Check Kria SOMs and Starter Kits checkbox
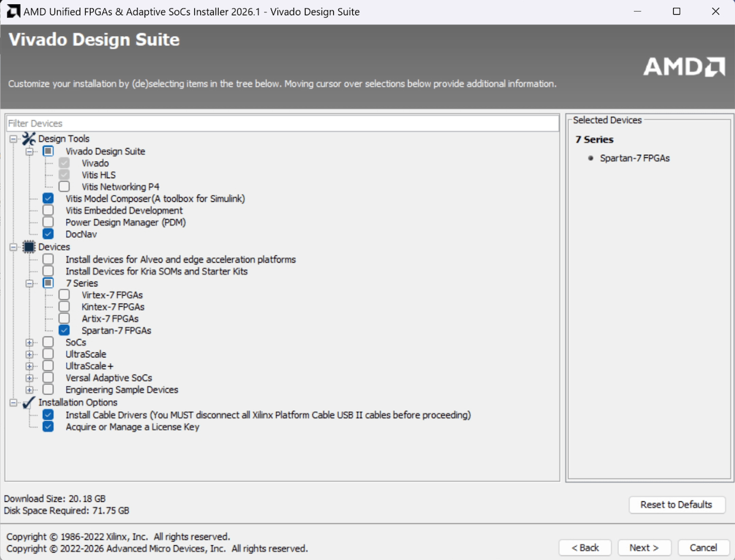 (x=48, y=271)
